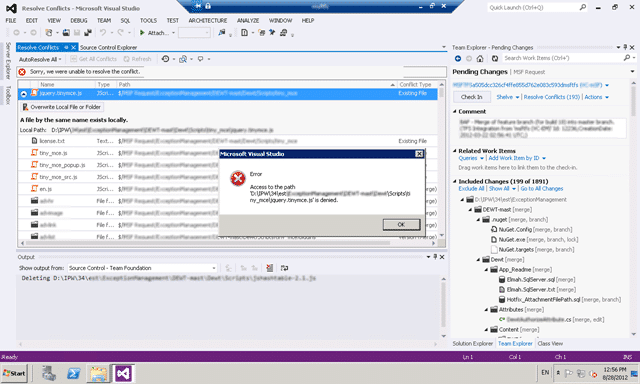Open the Shelve dropdown
This screenshot has height=384, width=640.
pyautogui.click(x=507, y=97)
